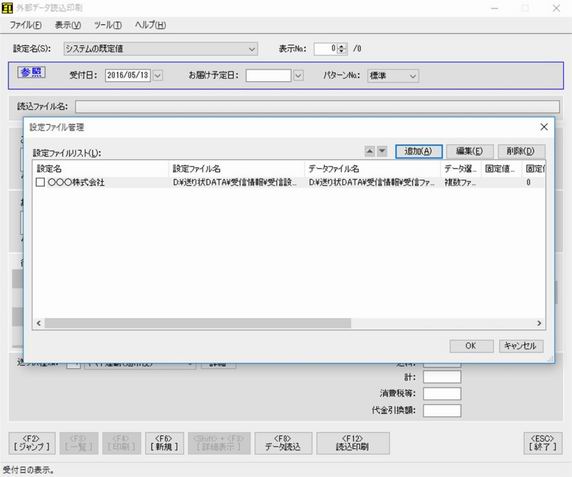Click the application icon in title bar
This screenshot has width=572, height=477.
pyautogui.click(x=7, y=8)
